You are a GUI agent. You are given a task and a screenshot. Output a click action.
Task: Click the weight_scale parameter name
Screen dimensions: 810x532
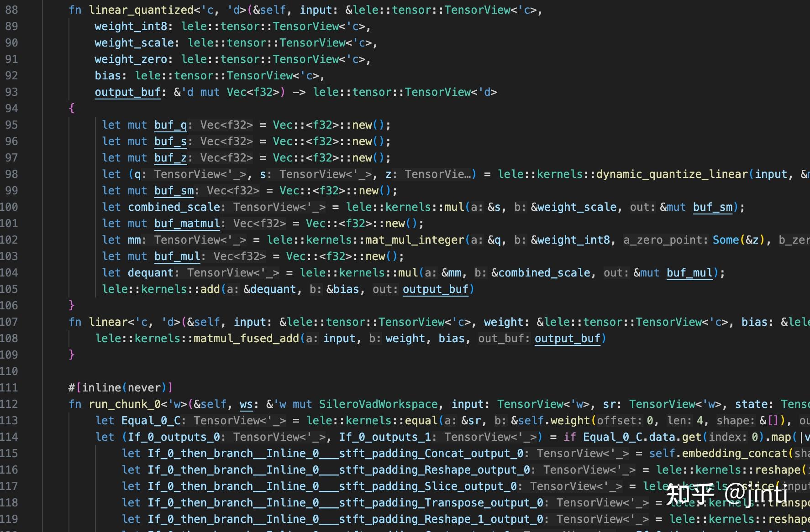(x=134, y=43)
